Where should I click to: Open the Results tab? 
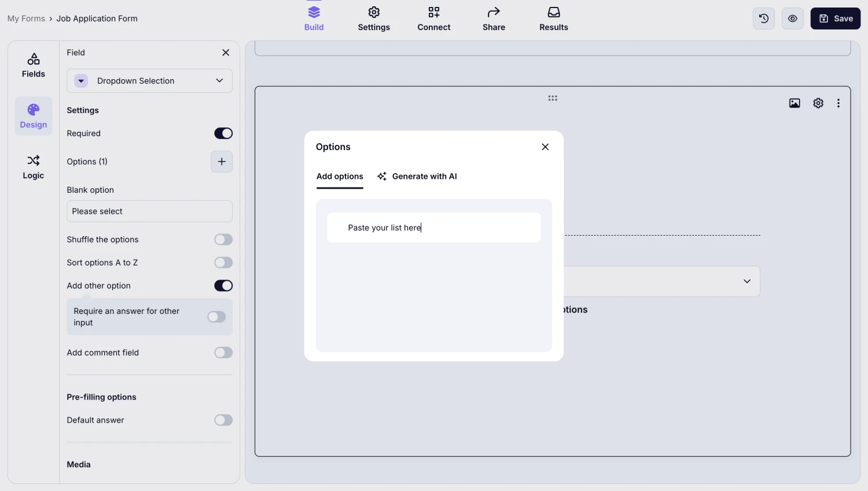point(553,19)
